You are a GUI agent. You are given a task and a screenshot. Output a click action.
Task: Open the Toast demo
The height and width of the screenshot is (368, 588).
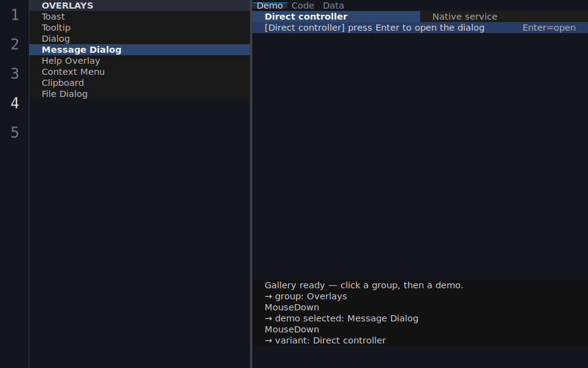140,17
